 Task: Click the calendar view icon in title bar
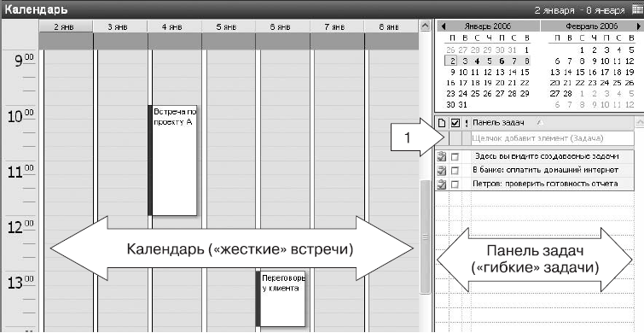click(x=635, y=9)
